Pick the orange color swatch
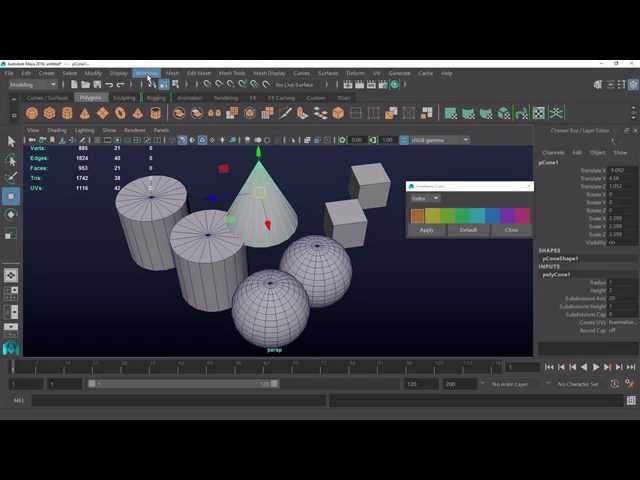This screenshot has height=480, width=640. point(418,215)
